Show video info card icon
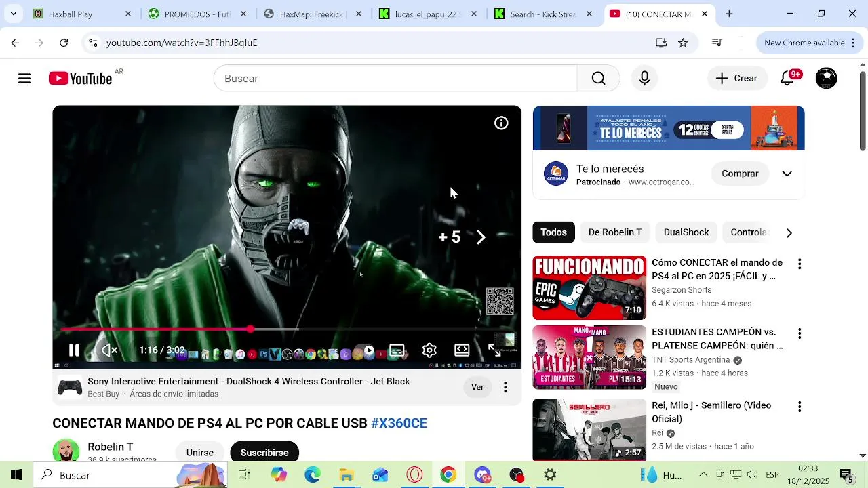Image resolution: width=868 pixels, height=488 pixels. coord(501,123)
